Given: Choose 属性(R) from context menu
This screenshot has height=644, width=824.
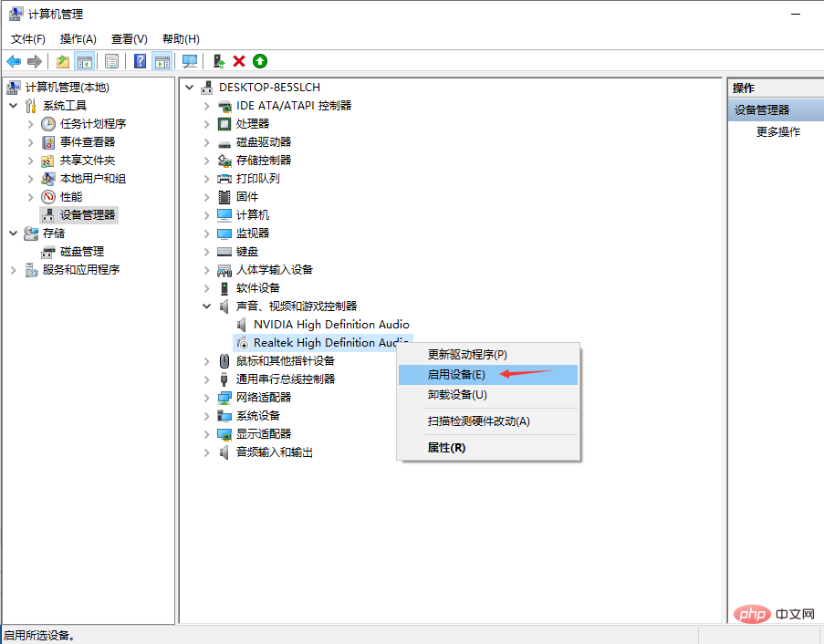Looking at the screenshot, I should point(488,448).
